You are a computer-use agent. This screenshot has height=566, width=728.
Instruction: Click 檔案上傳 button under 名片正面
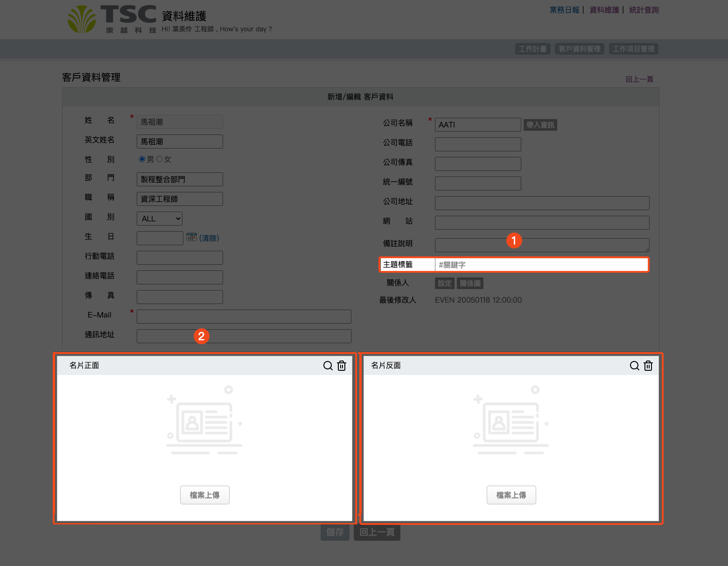pyautogui.click(x=205, y=495)
